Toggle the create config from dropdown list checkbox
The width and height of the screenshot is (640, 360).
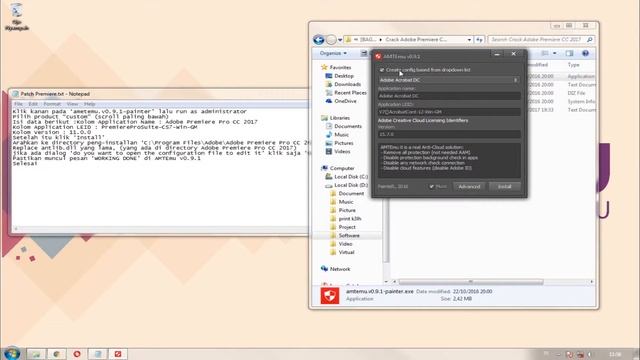(x=382, y=70)
